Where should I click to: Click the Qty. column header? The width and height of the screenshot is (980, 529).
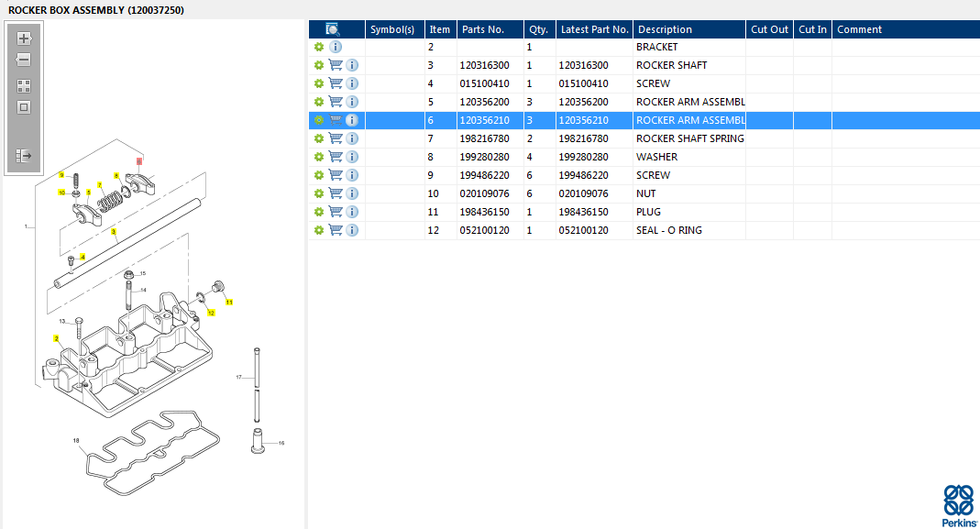(x=538, y=29)
